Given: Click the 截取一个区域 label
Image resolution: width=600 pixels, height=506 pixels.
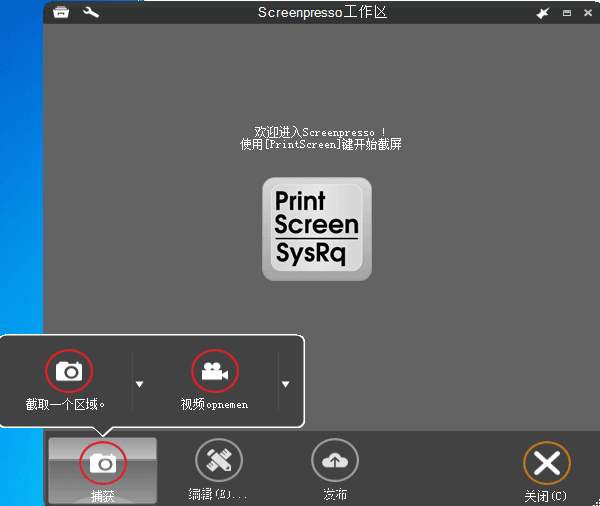Looking at the screenshot, I should tap(65, 405).
